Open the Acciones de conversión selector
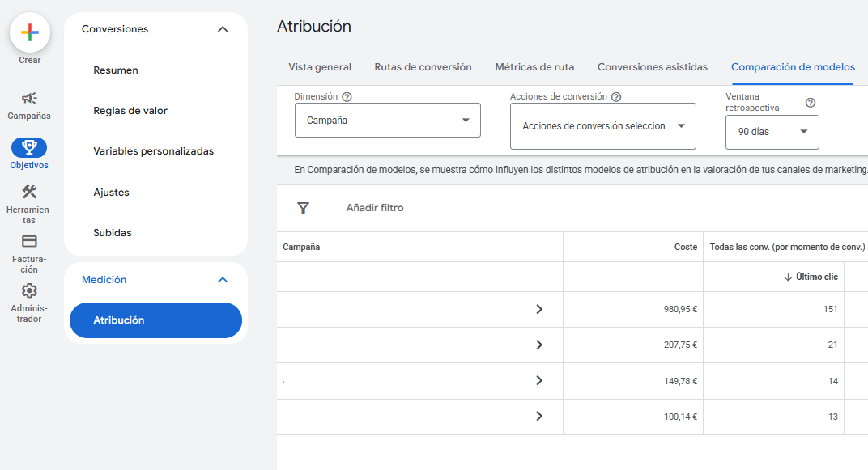This screenshot has height=470, width=868. tap(602, 126)
